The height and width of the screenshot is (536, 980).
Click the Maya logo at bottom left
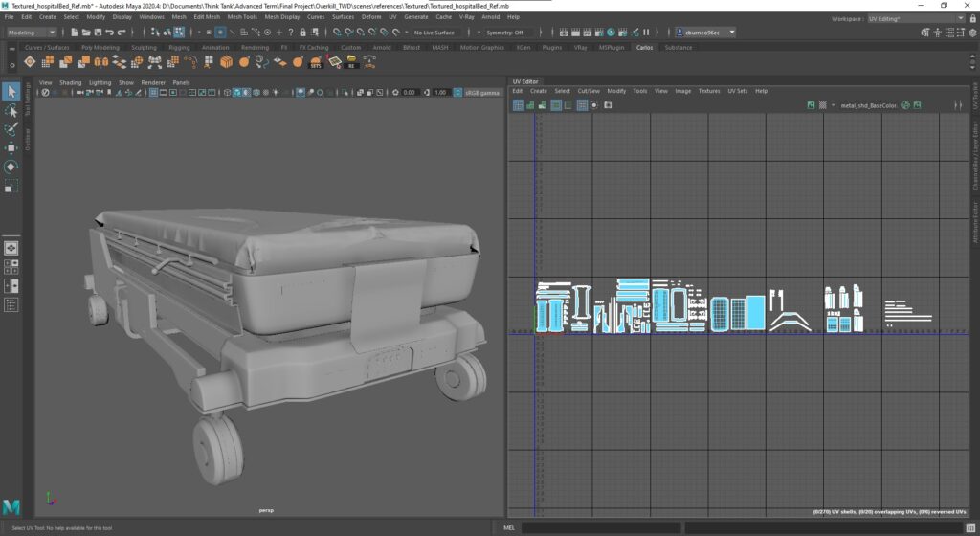11,506
